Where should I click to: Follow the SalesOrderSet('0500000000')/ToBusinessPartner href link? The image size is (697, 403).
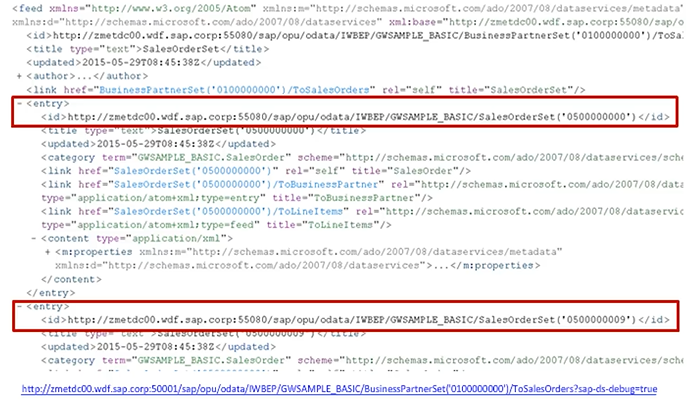[246, 184]
